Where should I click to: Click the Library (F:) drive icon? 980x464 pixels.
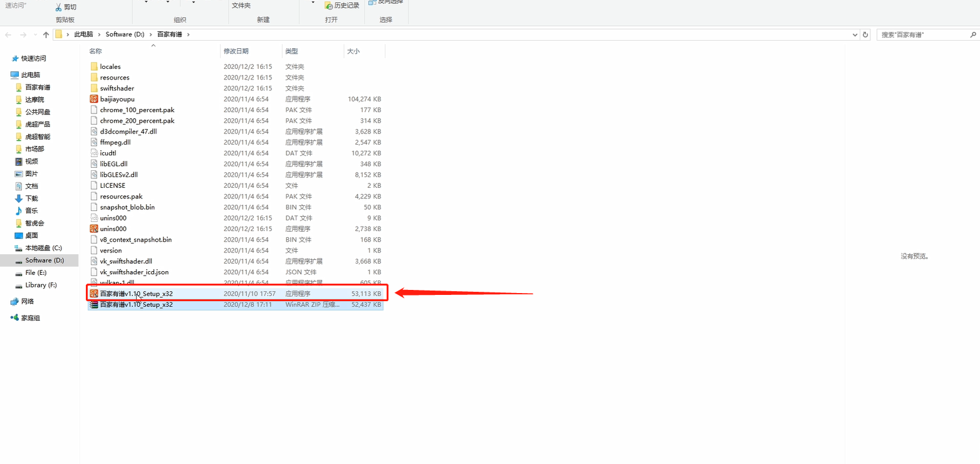(19, 285)
